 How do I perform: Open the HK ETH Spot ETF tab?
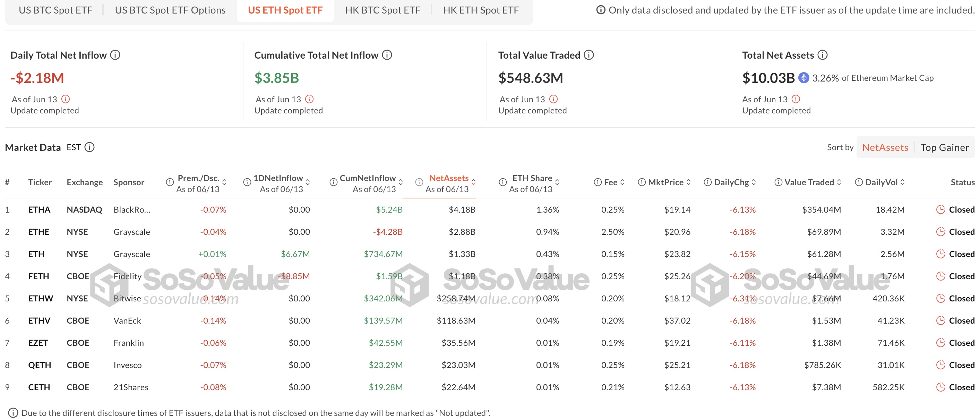coord(481,10)
